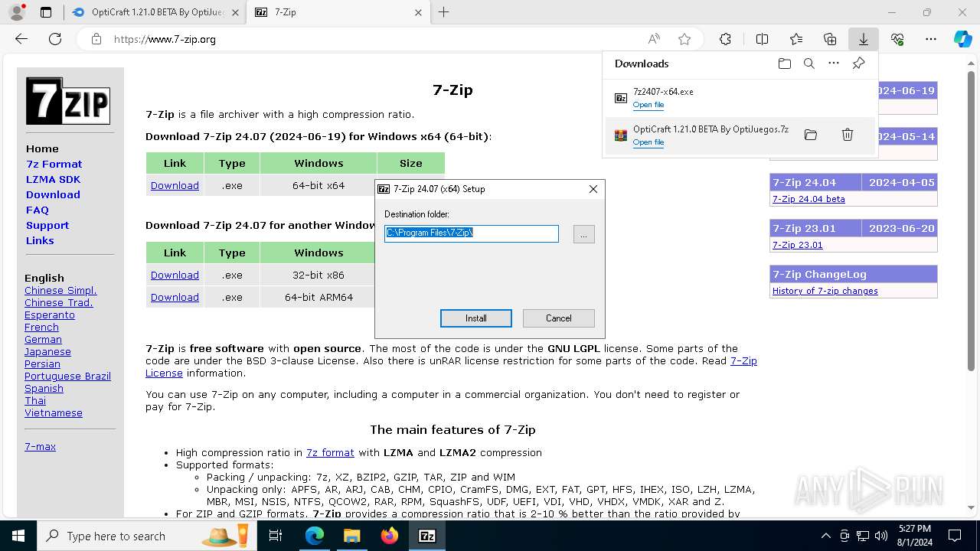Open tab actions menu icon
Image resolution: width=980 pixels, height=551 pixels.
click(46, 12)
